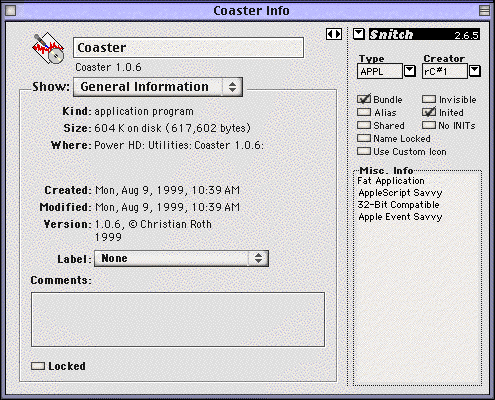Click the Snitch version number 2.6.5
Image resolution: width=495 pixels, height=400 pixels.
(466, 35)
